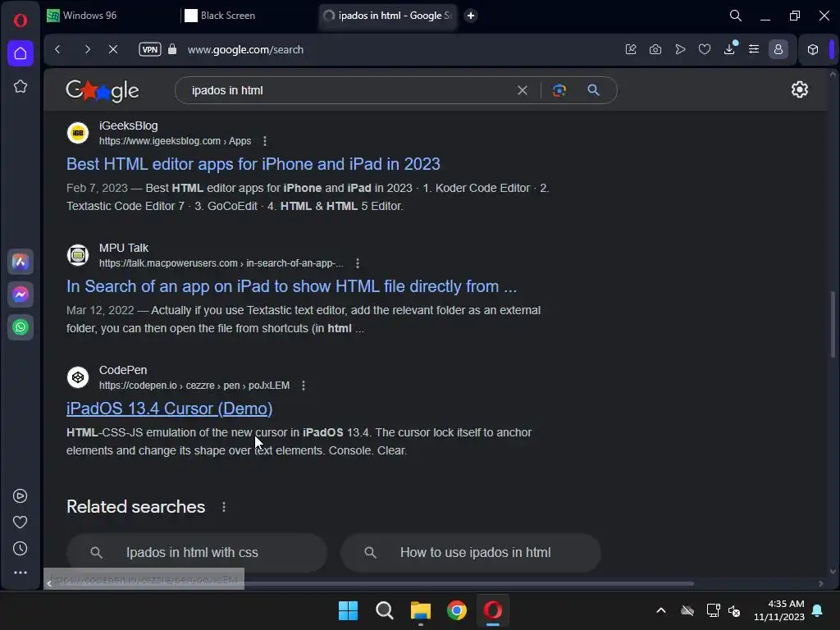Image resolution: width=840 pixels, height=630 pixels.
Task: Click the CodePen site favicon
Action: (78, 377)
